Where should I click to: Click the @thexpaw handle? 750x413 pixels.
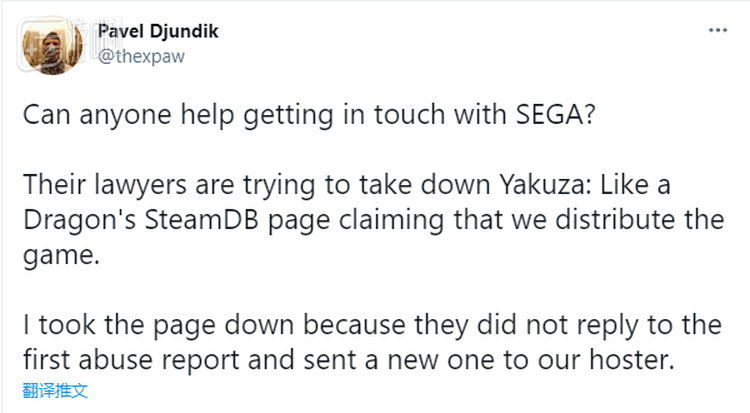tap(140, 56)
